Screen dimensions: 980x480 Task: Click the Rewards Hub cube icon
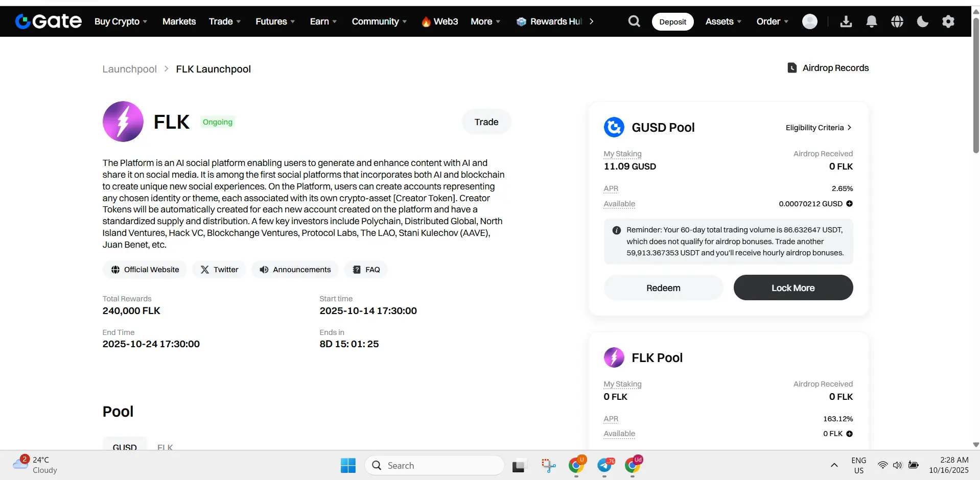pyautogui.click(x=521, y=21)
